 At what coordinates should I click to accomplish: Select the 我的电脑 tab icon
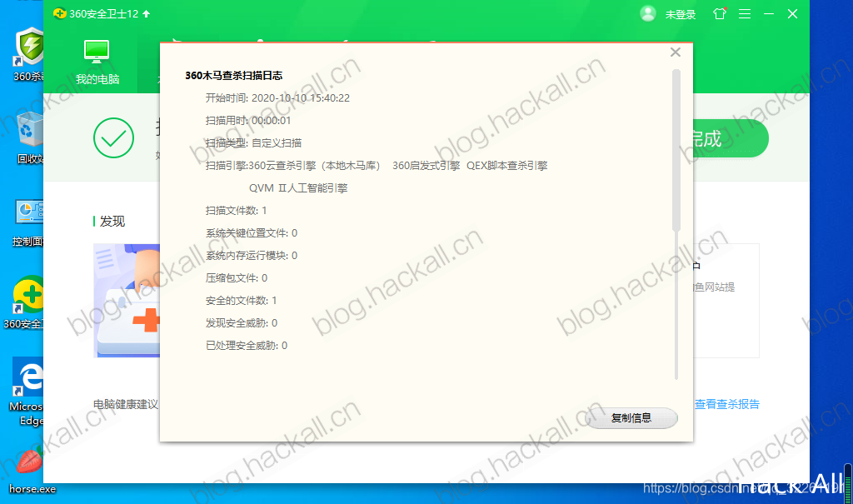tap(97, 52)
